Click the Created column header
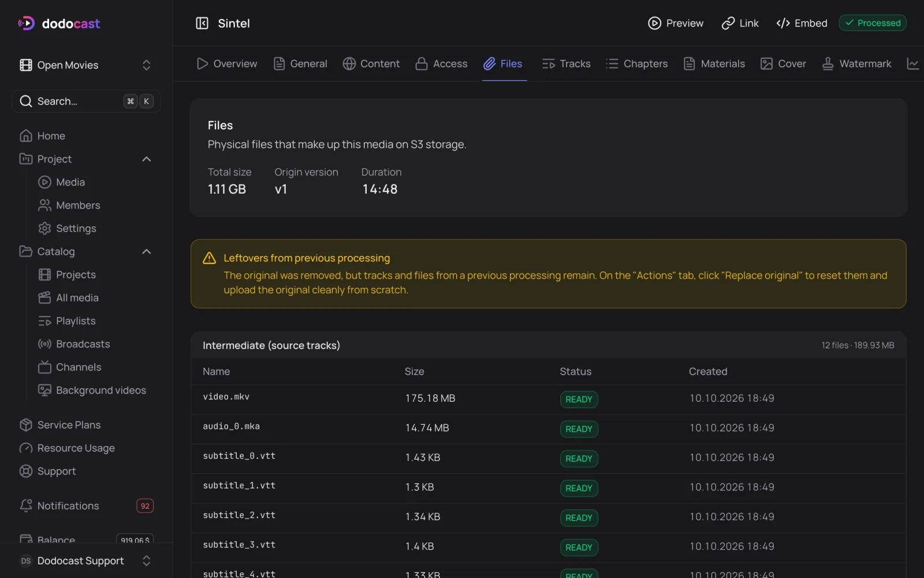The image size is (924, 578). (708, 372)
